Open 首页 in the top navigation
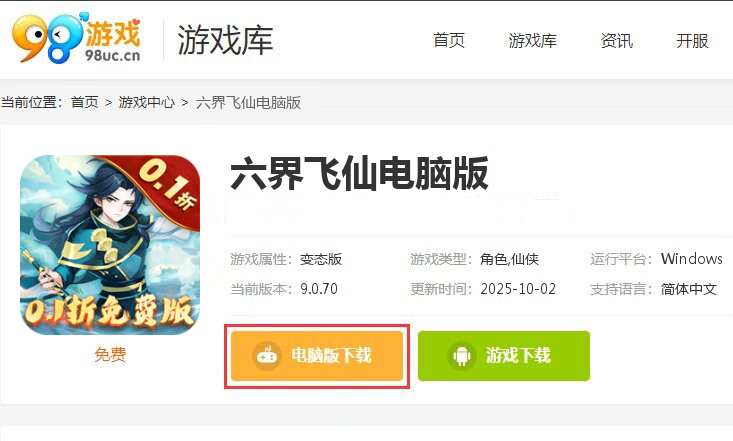 449,41
